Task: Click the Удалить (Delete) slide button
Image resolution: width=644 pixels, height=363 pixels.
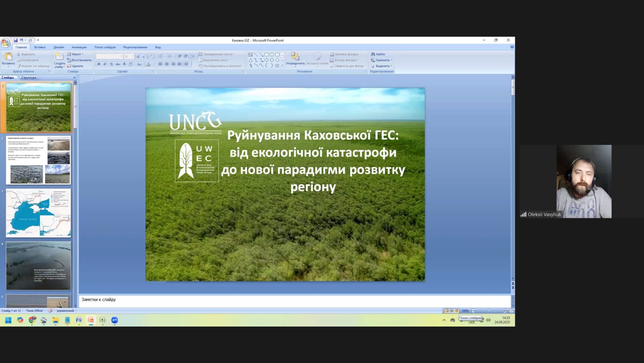Action: click(x=75, y=66)
